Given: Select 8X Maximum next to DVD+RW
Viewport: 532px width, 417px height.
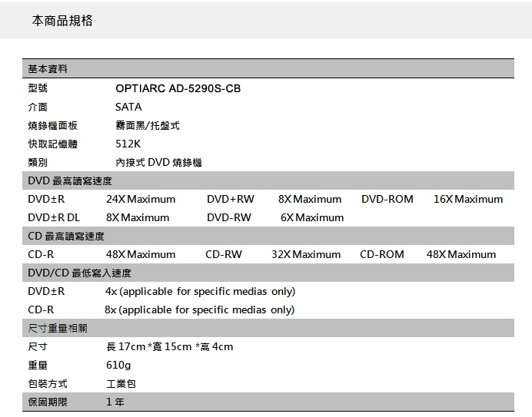Looking at the screenshot, I should [310, 199].
